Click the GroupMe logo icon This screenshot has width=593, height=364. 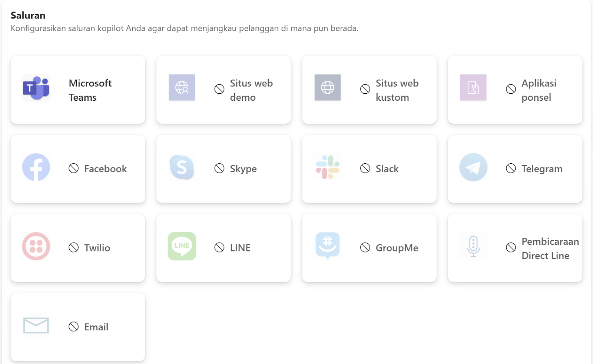pyautogui.click(x=328, y=246)
